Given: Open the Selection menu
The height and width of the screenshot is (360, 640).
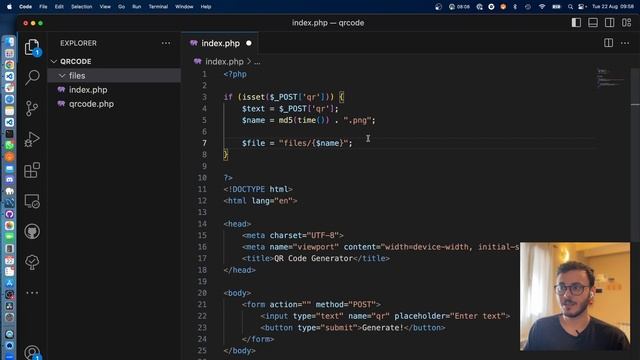Looking at the screenshot, I should [82, 7].
